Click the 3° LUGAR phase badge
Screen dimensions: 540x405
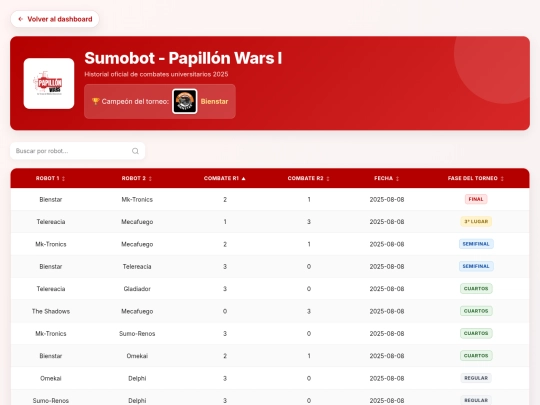click(476, 221)
